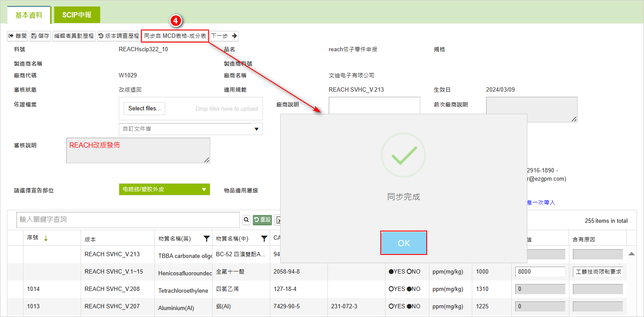Click CAS number 2058-94-8

287,272
